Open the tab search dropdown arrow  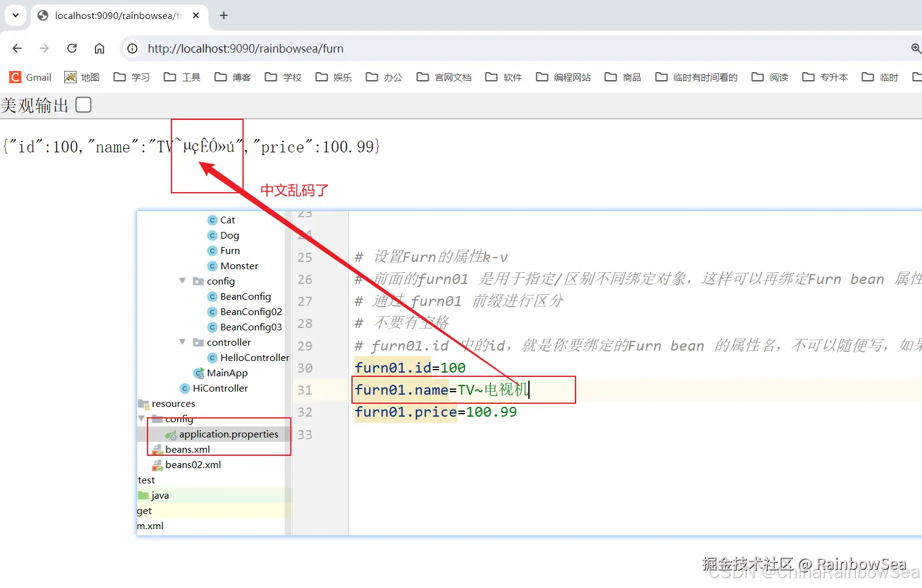[x=15, y=15]
